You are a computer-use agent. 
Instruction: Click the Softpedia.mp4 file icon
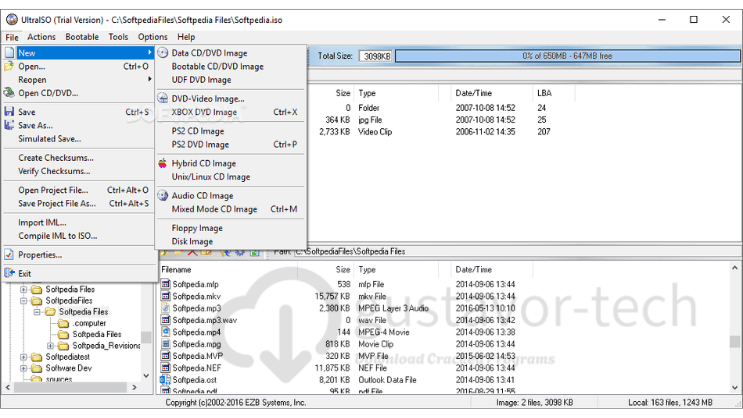point(165,332)
